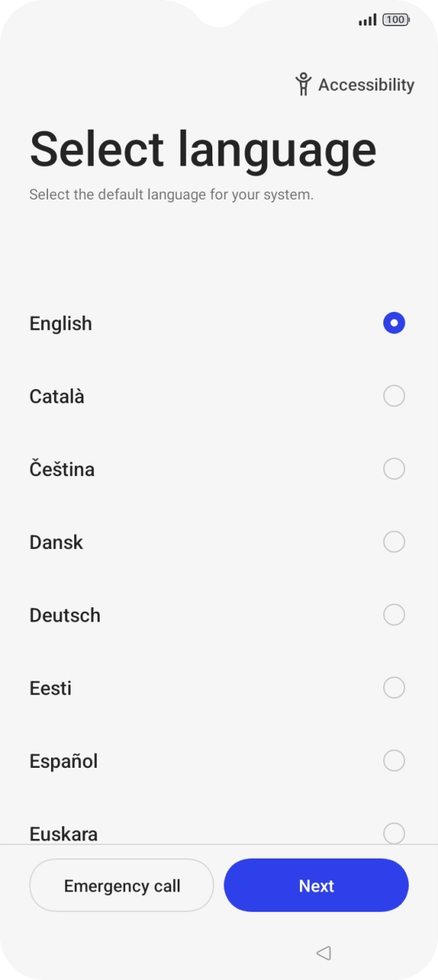Screen dimensions: 438x980
Task: Select the Eesti radio button
Action: pos(394,688)
